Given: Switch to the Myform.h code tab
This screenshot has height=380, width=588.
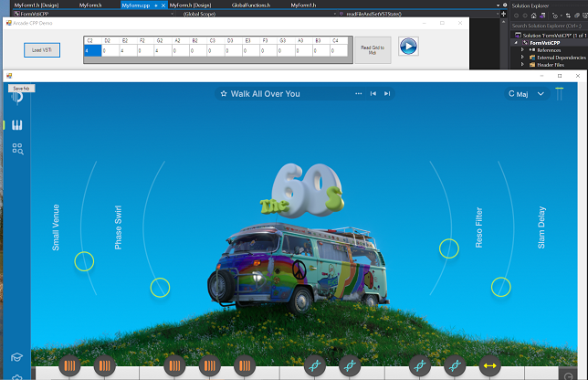Looking at the screenshot, I should [x=90, y=5].
